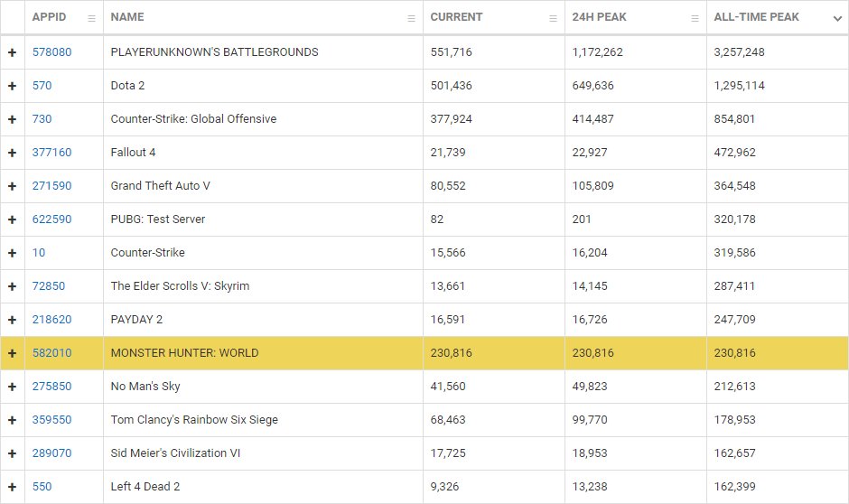Open appid link 10
849x504 pixels.
click(x=39, y=253)
